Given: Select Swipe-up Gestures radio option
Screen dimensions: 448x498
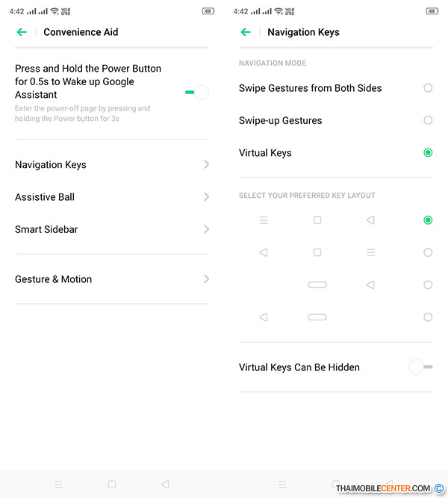Looking at the screenshot, I should click(x=428, y=120).
